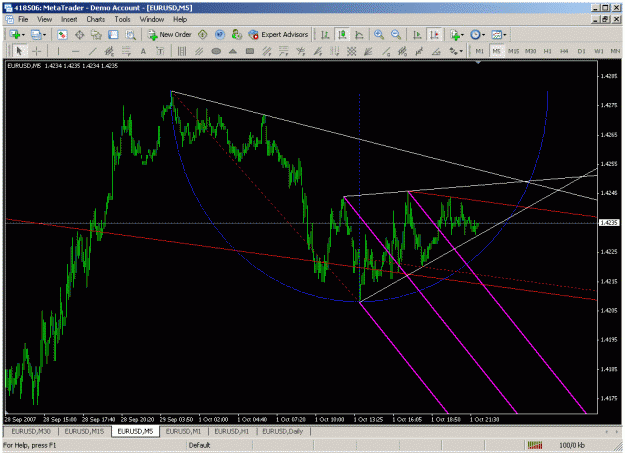This screenshot has width=625, height=453.
Task: Show the Navigator panel
Action: (96, 35)
